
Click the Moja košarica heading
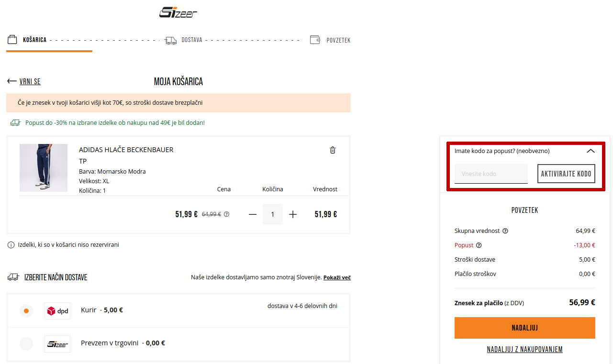pyautogui.click(x=178, y=82)
